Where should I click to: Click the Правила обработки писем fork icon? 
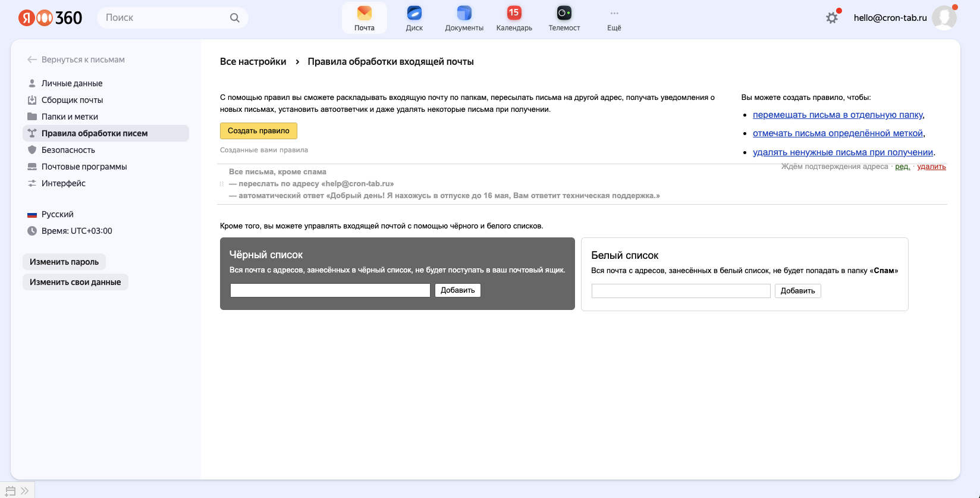[x=32, y=133]
